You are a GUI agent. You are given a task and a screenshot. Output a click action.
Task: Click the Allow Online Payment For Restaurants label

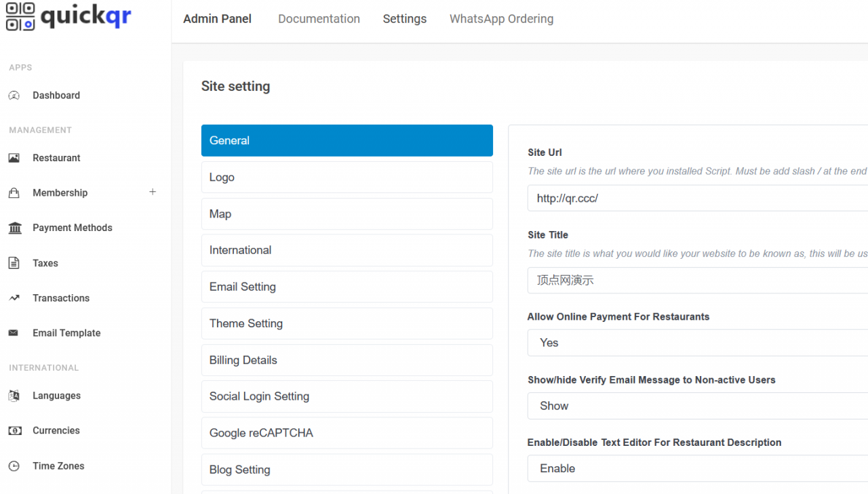[618, 316]
